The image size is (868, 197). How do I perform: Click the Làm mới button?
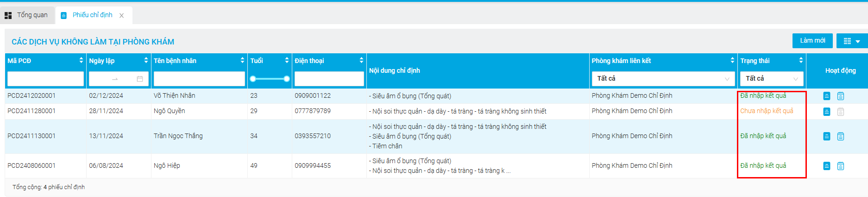[x=812, y=41]
